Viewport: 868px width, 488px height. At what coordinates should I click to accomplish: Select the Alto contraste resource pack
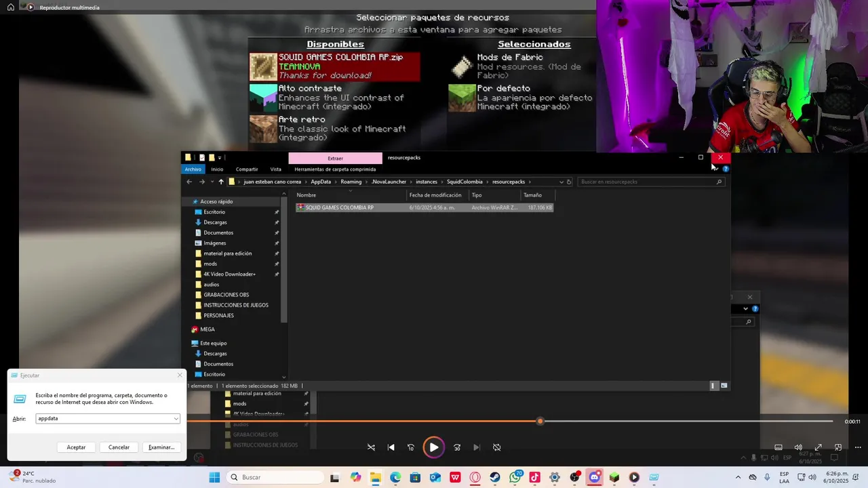[x=335, y=98]
